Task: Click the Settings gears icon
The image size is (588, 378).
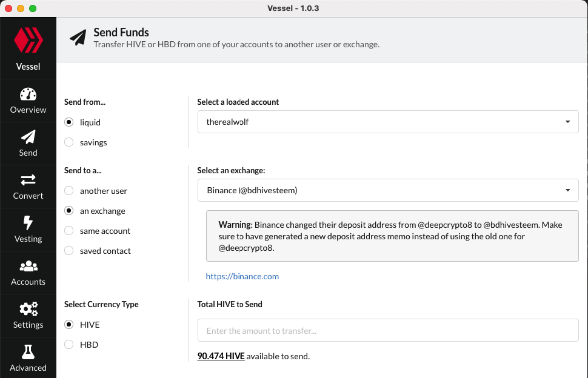Action: pos(28,309)
